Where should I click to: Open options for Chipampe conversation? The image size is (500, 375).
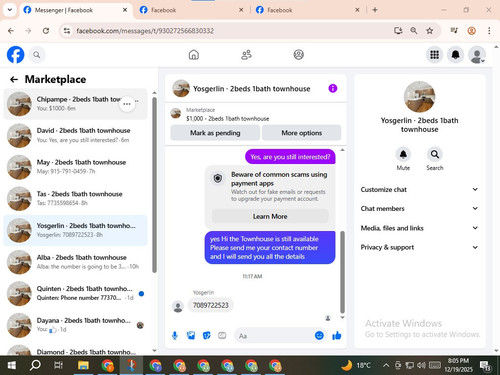click(x=127, y=104)
